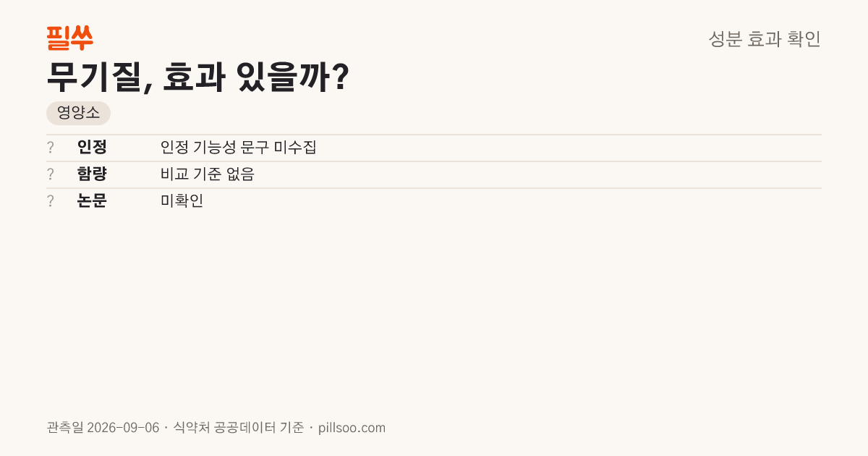Click the text 인정 기능성 문구 미수집
The width and height of the screenshot is (868, 456).
[x=239, y=148]
